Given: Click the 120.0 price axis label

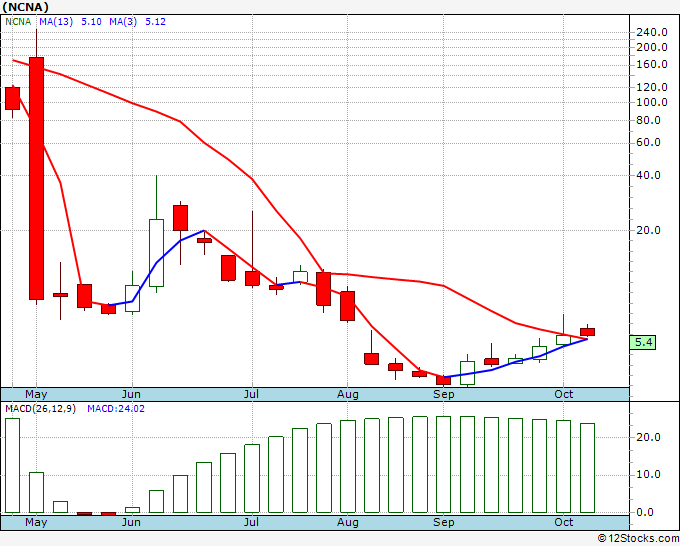Looking at the screenshot, I should tap(651, 87).
